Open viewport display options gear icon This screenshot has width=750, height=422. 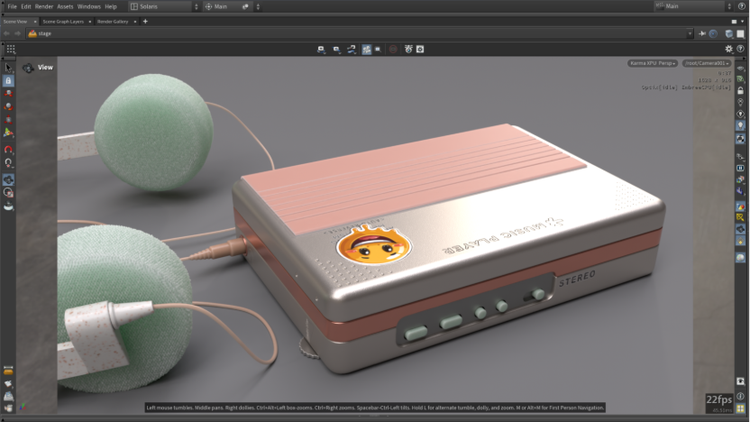click(x=728, y=48)
